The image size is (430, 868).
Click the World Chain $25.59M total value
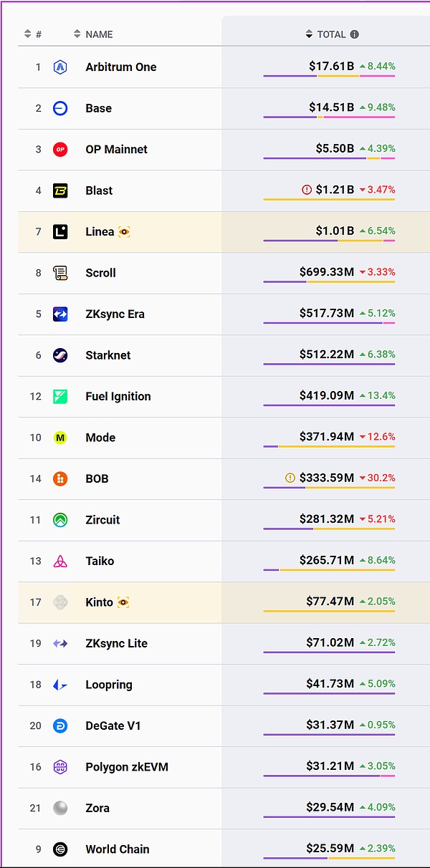click(330, 849)
